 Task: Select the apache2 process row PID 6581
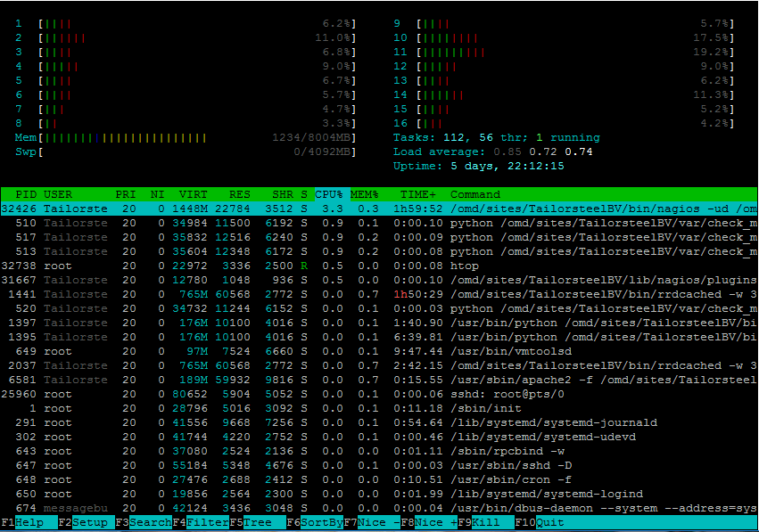[x=379, y=381]
